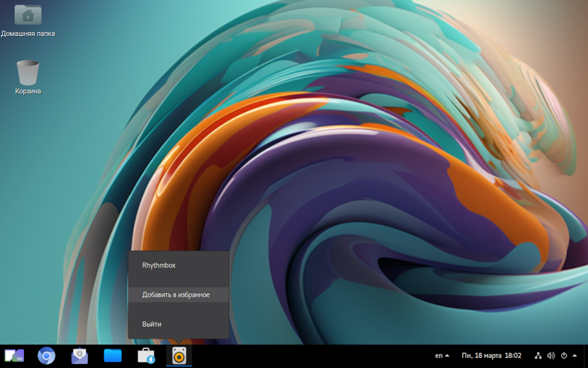
Task: Expand the en keyboard layout selector
Action: click(x=442, y=356)
